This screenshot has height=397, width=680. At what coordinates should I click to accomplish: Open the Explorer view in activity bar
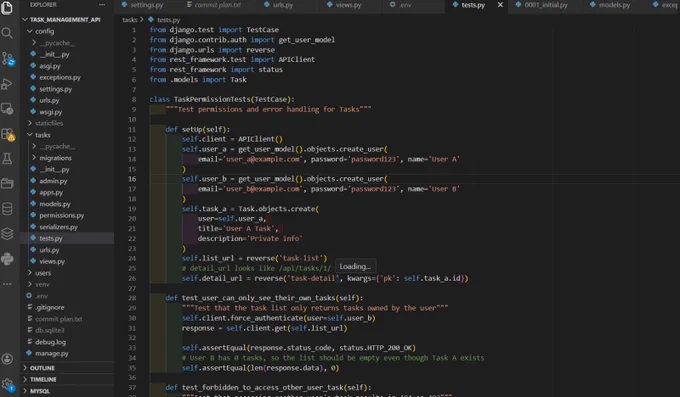7,8
